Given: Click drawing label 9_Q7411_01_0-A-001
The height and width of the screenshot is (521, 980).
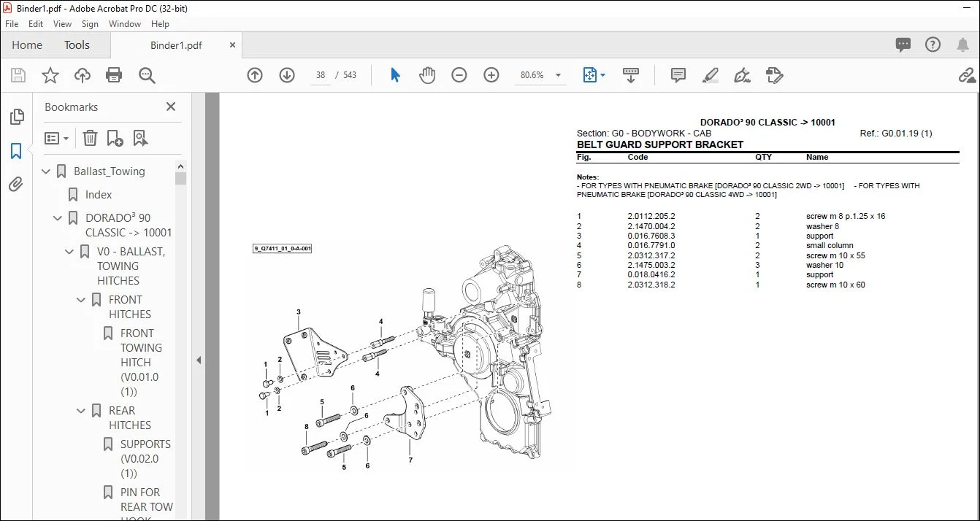Looking at the screenshot, I should pos(283,249).
